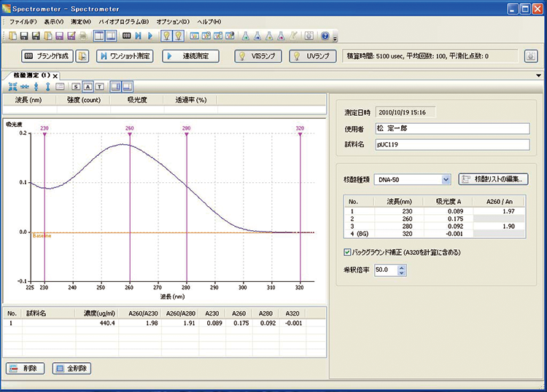Image resolution: width=547 pixels, height=392 pixels.
Task: Click the settings icon at far right
Action: pos(530,56)
